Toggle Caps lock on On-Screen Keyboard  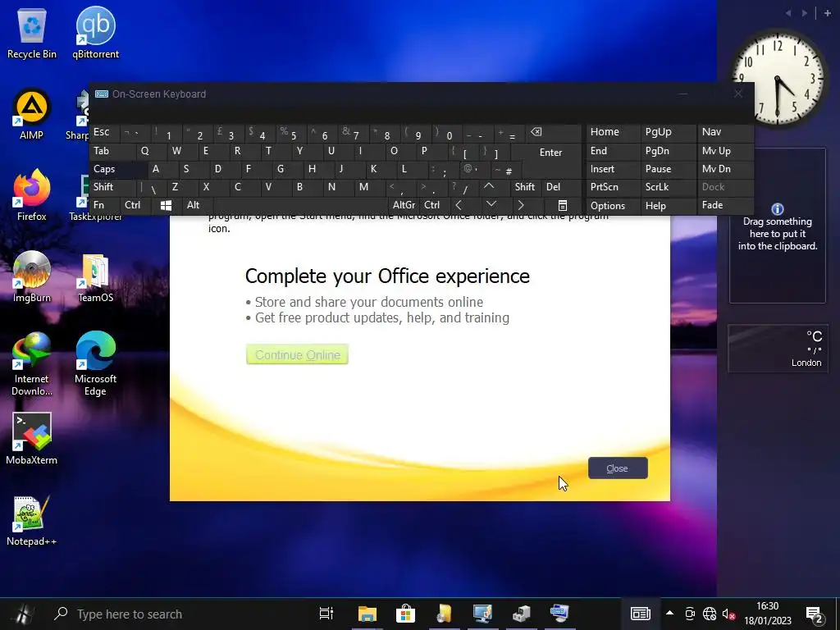click(118, 169)
